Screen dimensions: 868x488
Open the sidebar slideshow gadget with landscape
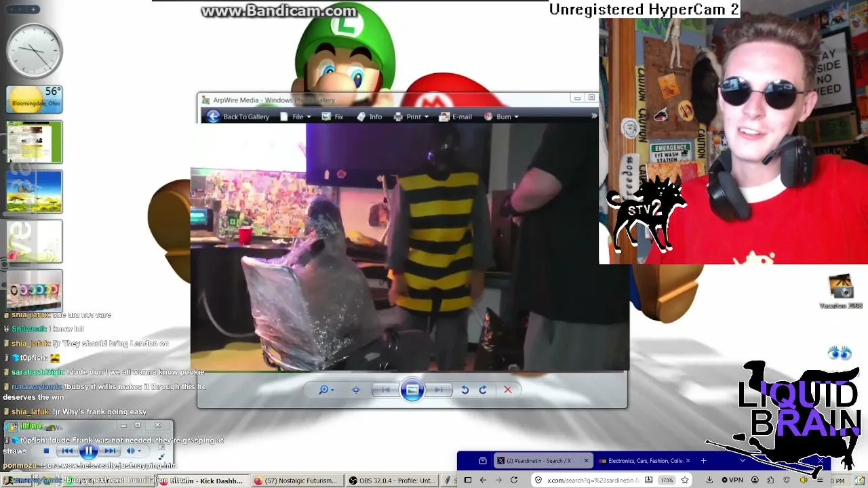(34, 192)
